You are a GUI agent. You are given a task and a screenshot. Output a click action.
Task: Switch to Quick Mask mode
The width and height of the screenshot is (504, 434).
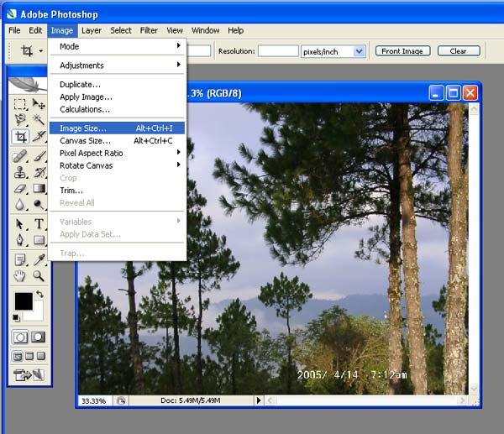click(x=39, y=337)
